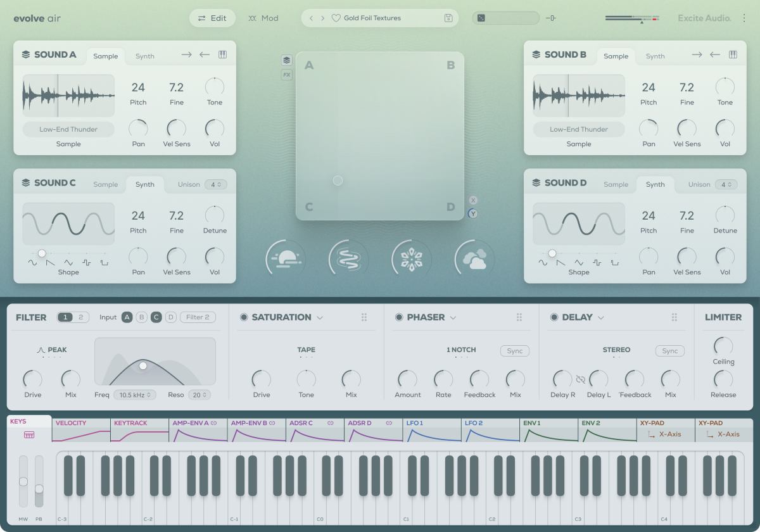Open the FX view beside the XY pad
760x532 pixels.
coord(287,74)
